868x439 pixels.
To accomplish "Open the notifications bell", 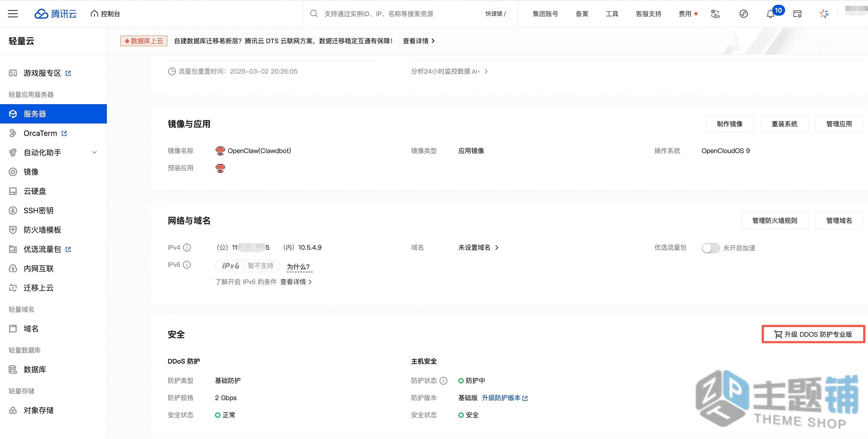I will (x=770, y=14).
